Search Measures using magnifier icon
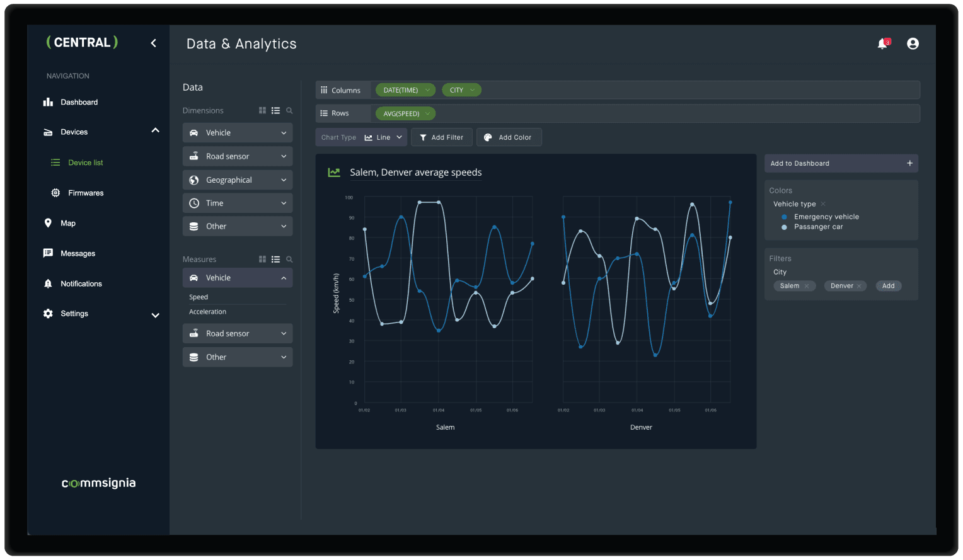 click(289, 260)
